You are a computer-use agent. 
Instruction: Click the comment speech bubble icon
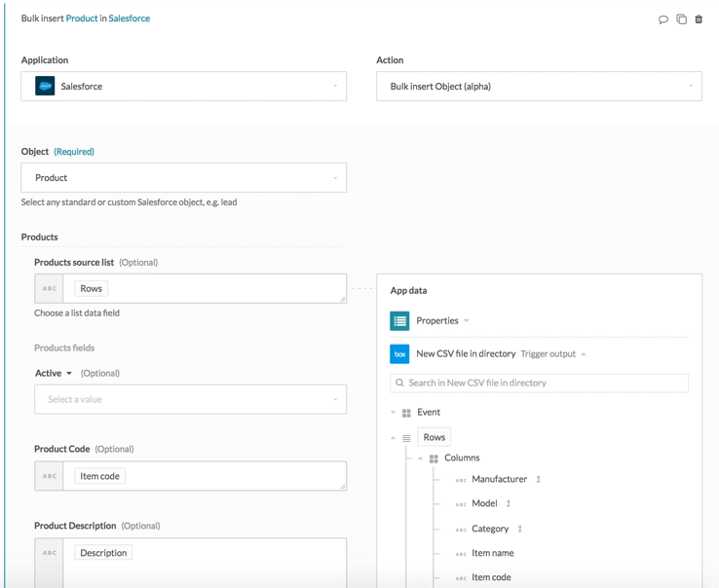[663, 19]
